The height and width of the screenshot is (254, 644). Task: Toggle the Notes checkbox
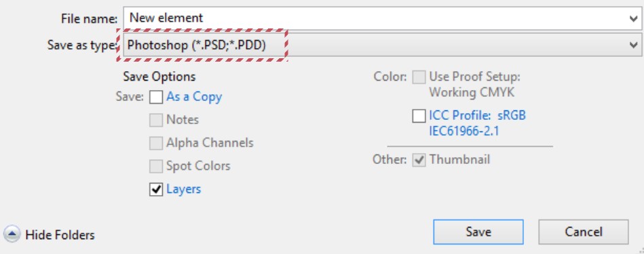[x=156, y=120]
